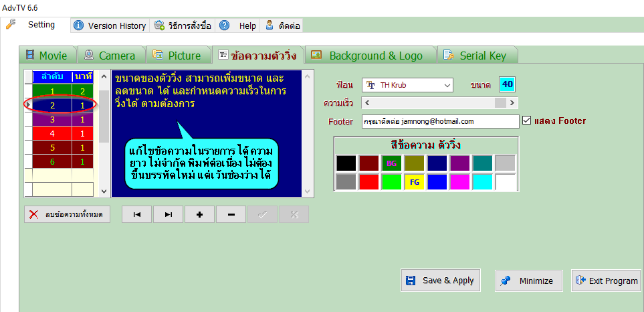Open the ติดต่อ contact menu
Viewport: 644px width, 312px height.
[283, 25]
